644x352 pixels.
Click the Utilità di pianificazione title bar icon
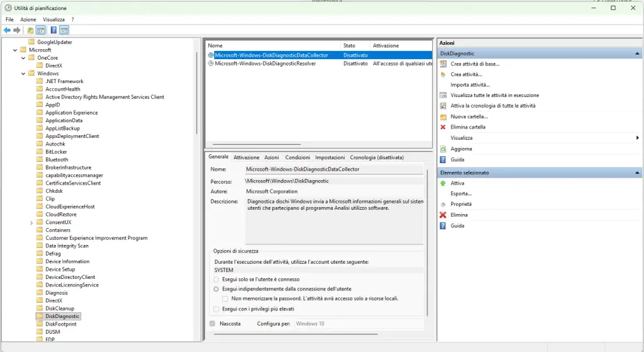click(8, 8)
